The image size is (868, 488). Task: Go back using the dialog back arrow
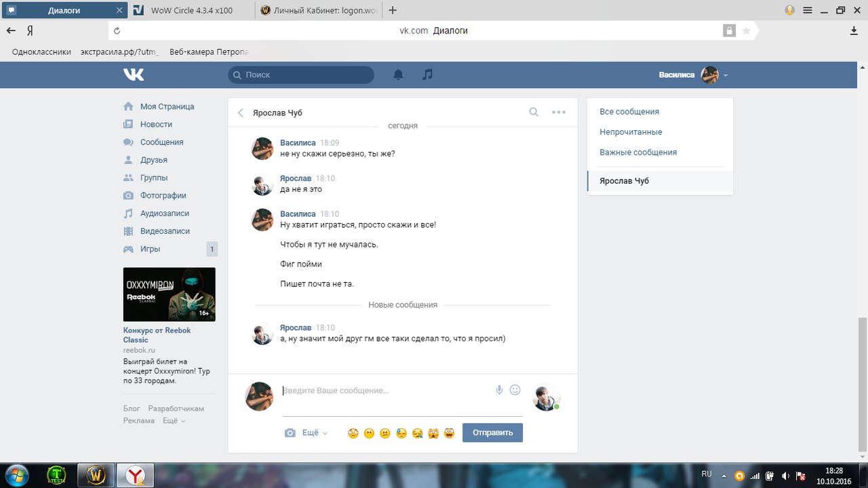click(241, 113)
